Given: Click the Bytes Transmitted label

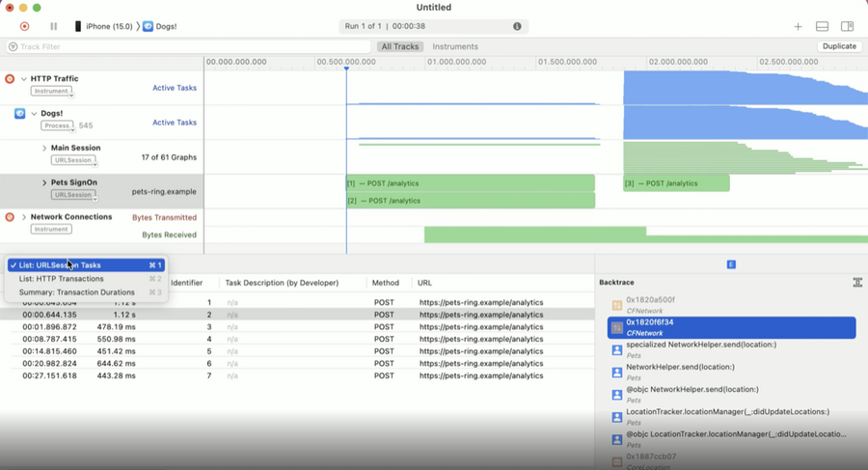Looking at the screenshot, I should tap(164, 217).
